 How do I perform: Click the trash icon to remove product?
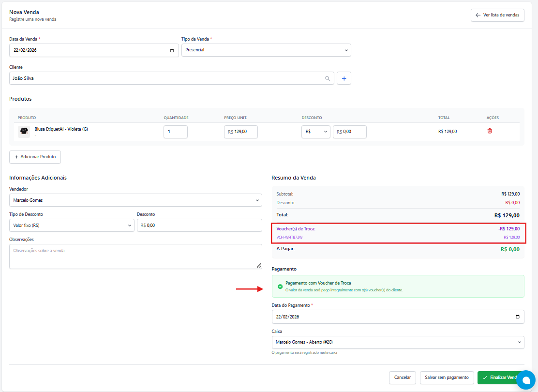(x=490, y=131)
